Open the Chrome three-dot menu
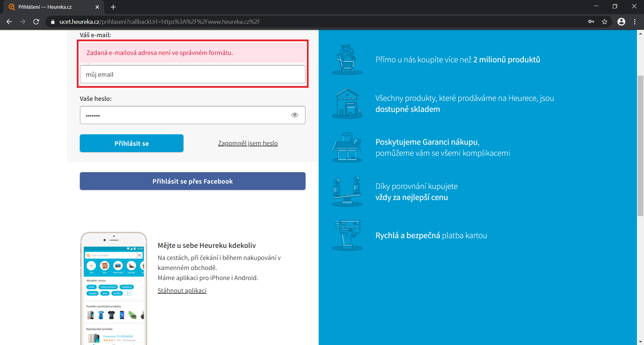Image resolution: width=644 pixels, height=345 pixels. (635, 22)
